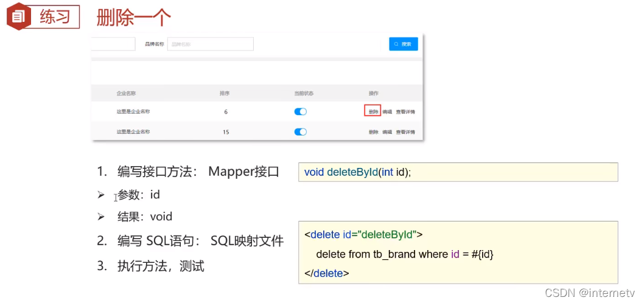The width and height of the screenshot is (644, 303).
Task: Click the </delete> closing tag
Action: [x=327, y=273]
